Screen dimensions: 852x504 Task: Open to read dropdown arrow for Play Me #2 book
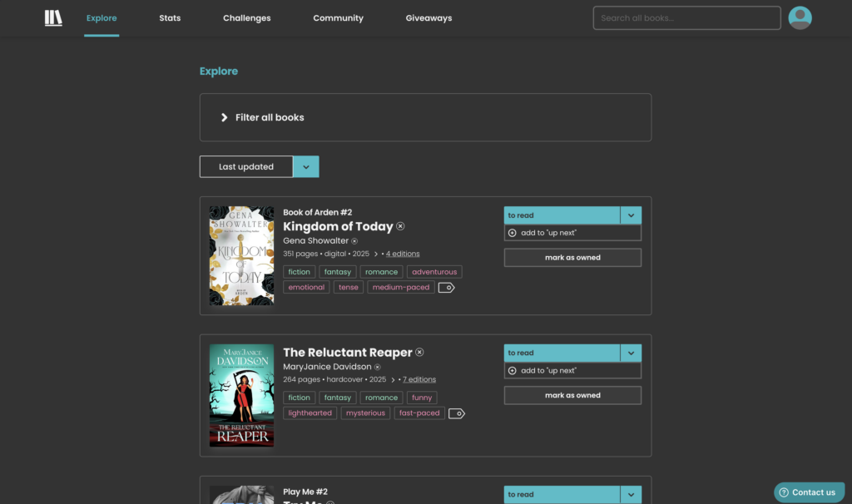tap(631, 495)
